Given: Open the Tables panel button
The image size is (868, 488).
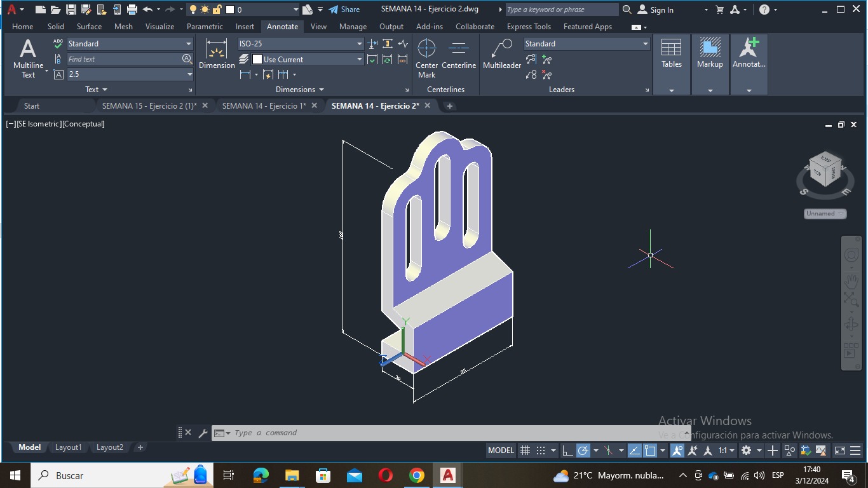Looking at the screenshot, I should (671, 54).
